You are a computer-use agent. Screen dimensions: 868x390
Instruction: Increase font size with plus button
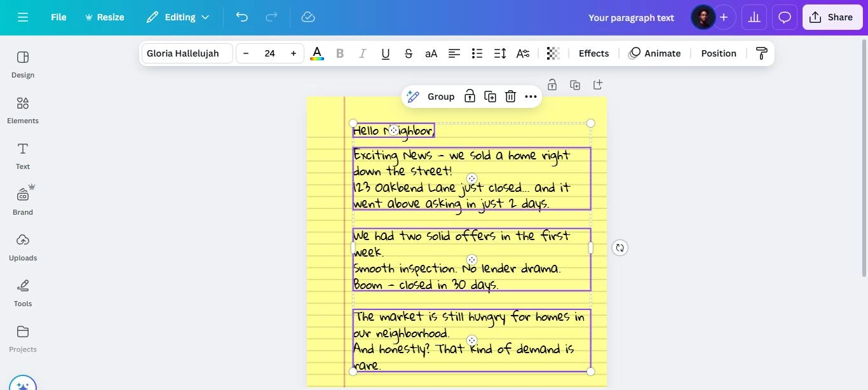pos(293,53)
